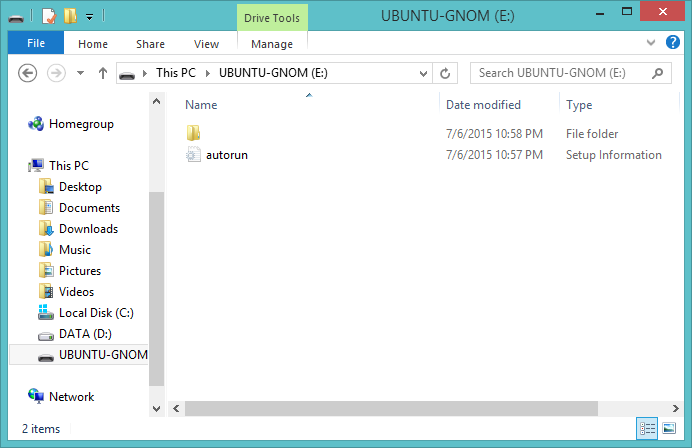Click the Network icon

(x=36, y=396)
